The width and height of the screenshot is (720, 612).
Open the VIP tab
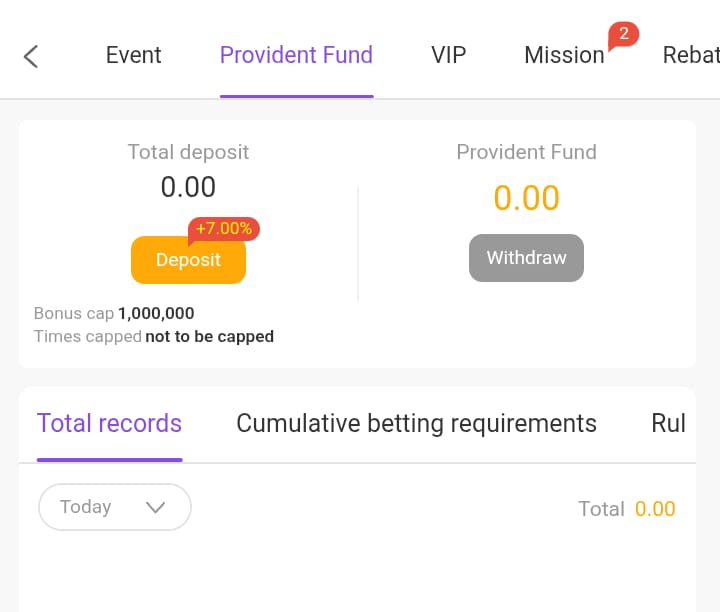point(449,55)
